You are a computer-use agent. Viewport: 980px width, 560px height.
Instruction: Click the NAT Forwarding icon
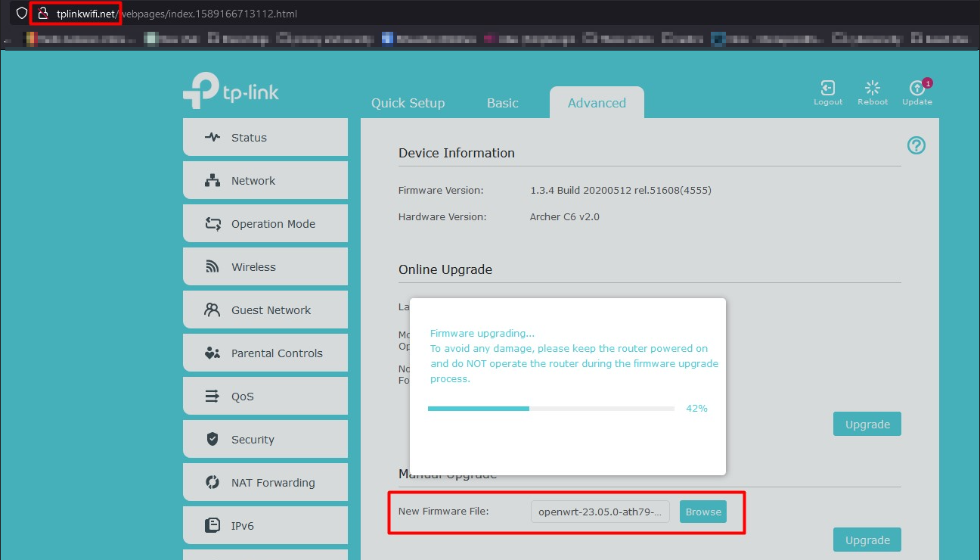[212, 482]
